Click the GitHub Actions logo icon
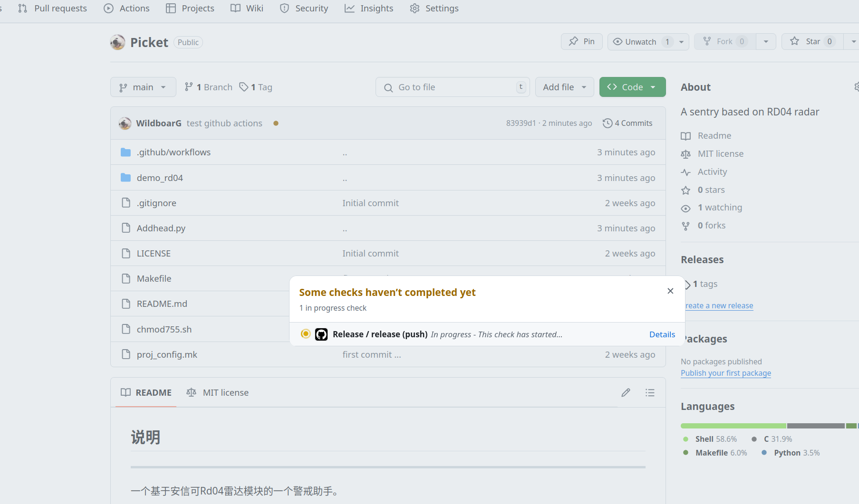This screenshot has width=859, height=504. (x=321, y=334)
